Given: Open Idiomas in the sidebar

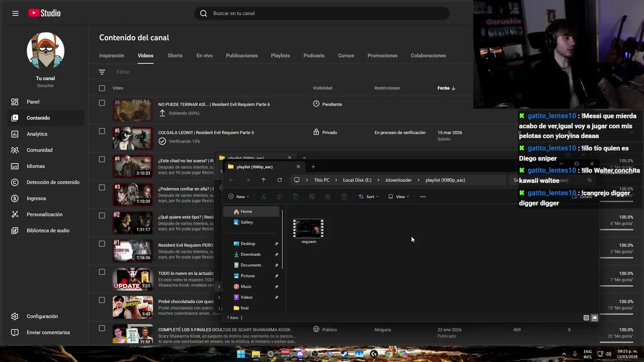Looking at the screenshot, I should click(x=36, y=166).
